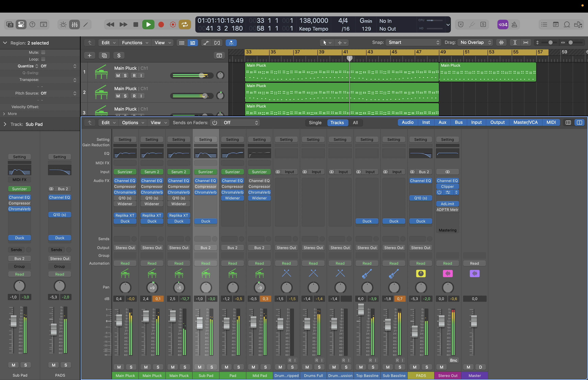The height and width of the screenshot is (380, 588).
Task: Click the metronome icon
Action: [x=514, y=24]
